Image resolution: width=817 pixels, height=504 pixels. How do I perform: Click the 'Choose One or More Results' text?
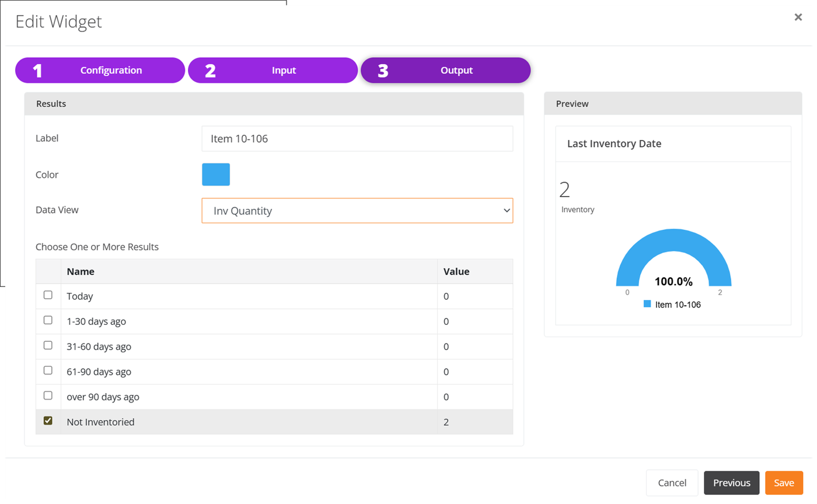pyautogui.click(x=97, y=247)
